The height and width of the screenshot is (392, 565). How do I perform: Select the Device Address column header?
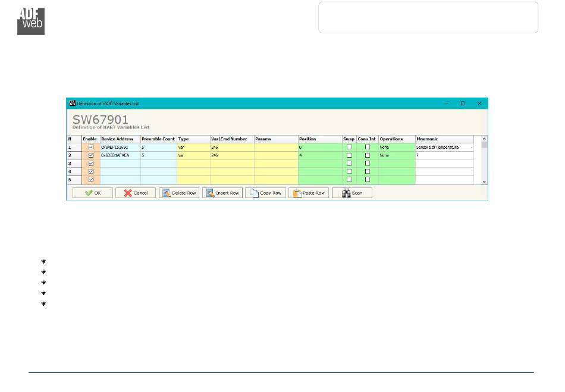tap(120, 139)
